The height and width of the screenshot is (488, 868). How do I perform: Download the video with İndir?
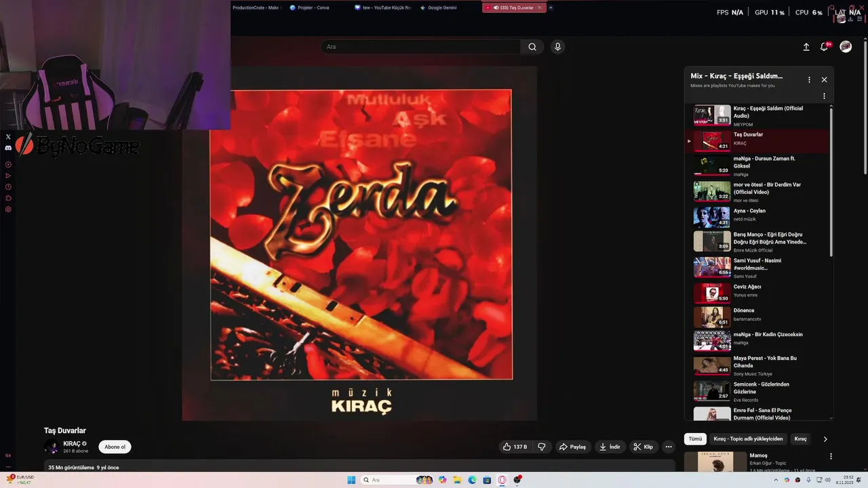tap(610, 447)
